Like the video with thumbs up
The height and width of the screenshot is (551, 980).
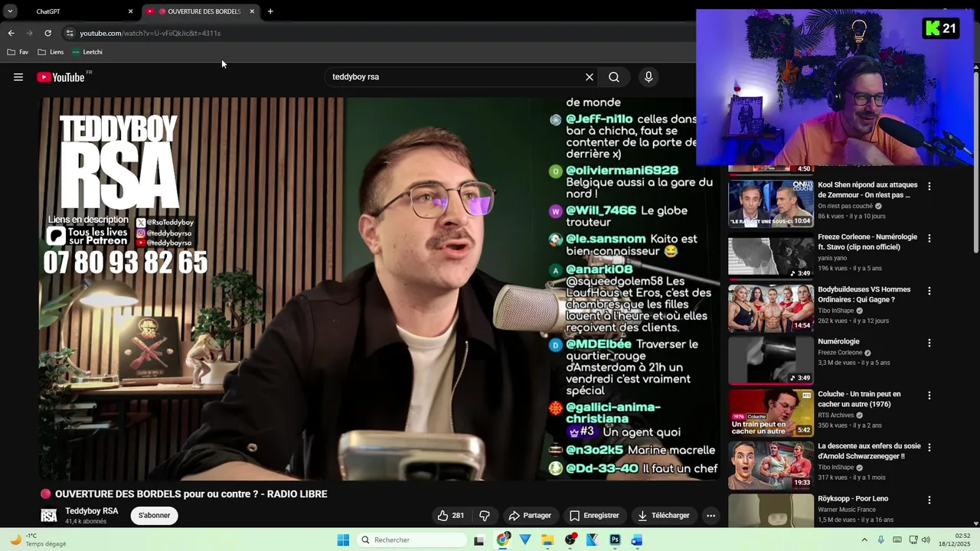pyautogui.click(x=451, y=516)
